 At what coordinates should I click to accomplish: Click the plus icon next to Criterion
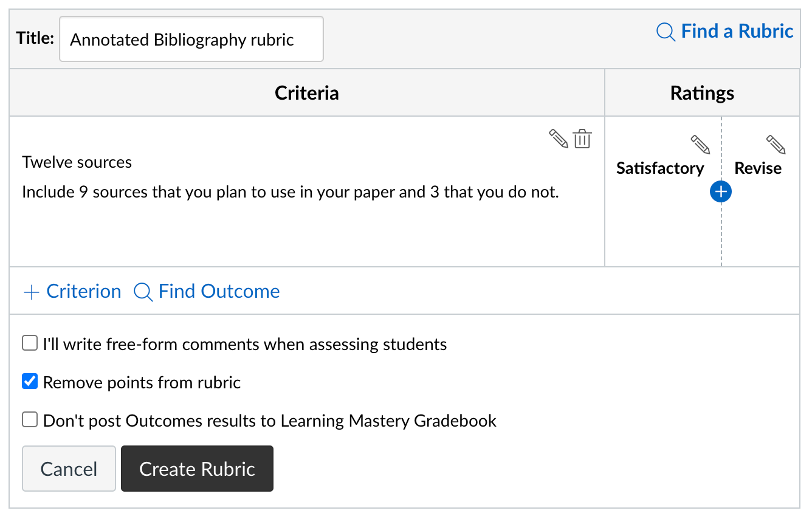coord(30,292)
